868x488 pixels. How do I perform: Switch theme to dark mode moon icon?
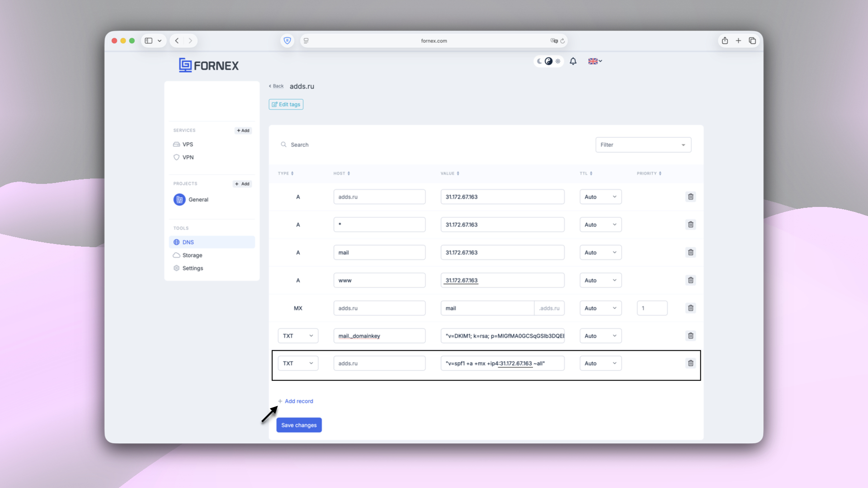pyautogui.click(x=539, y=61)
